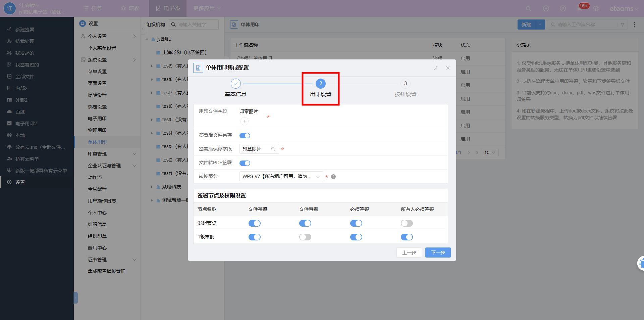The height and width of the screenshot is (320, 644).
Task: Enable 所有人必须签署 for 发起节点
Action: pyautogui.click(x=407, y=223)
